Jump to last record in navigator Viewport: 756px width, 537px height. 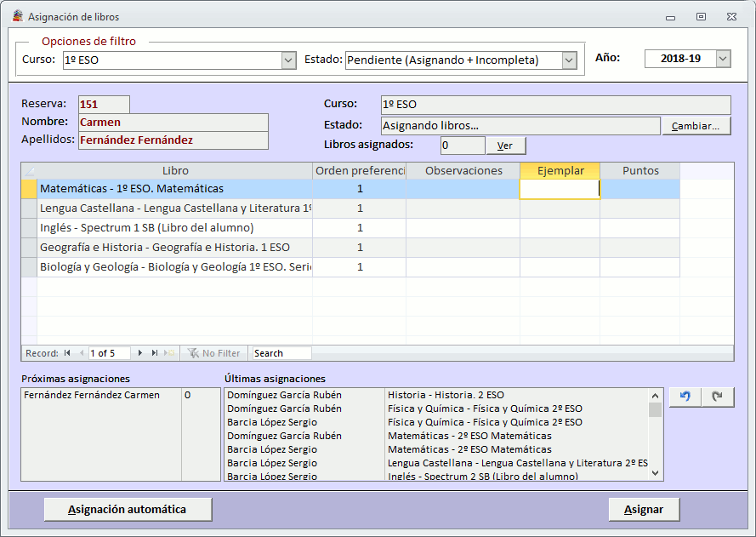tap(155, 353)
